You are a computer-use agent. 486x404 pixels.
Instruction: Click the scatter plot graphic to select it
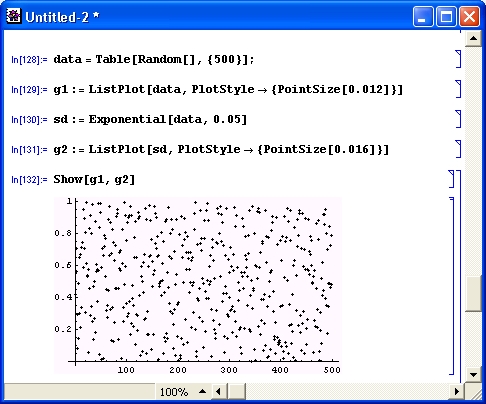198,285
